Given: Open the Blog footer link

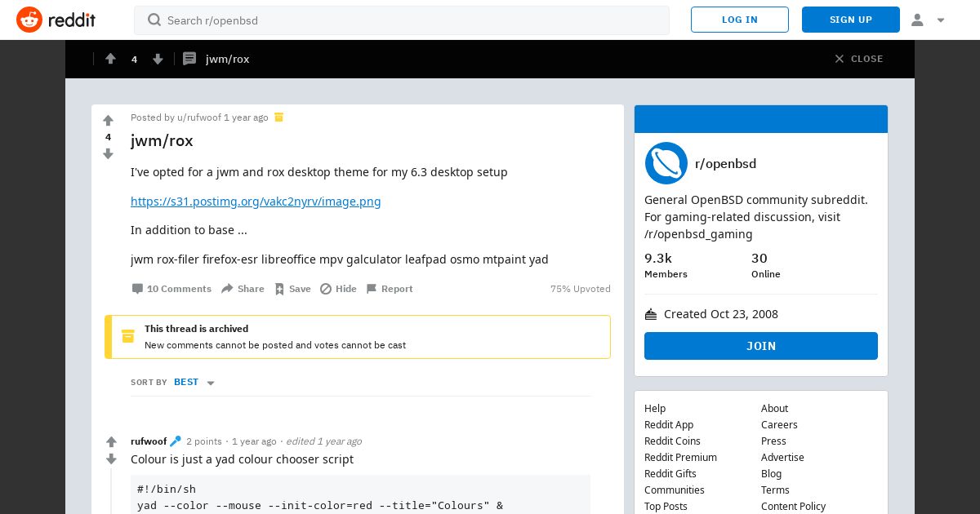Looking at the screenshot, I should (x=771, y=474).
